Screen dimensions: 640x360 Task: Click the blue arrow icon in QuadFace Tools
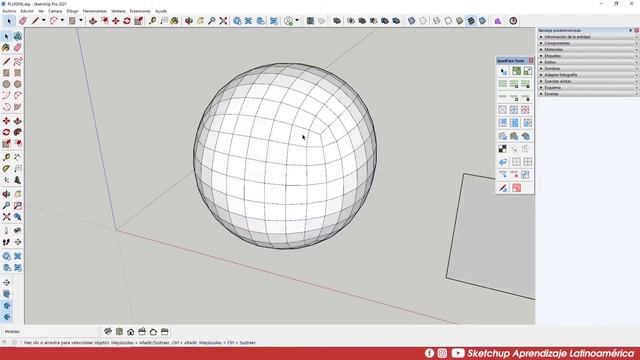pos(502,162)
